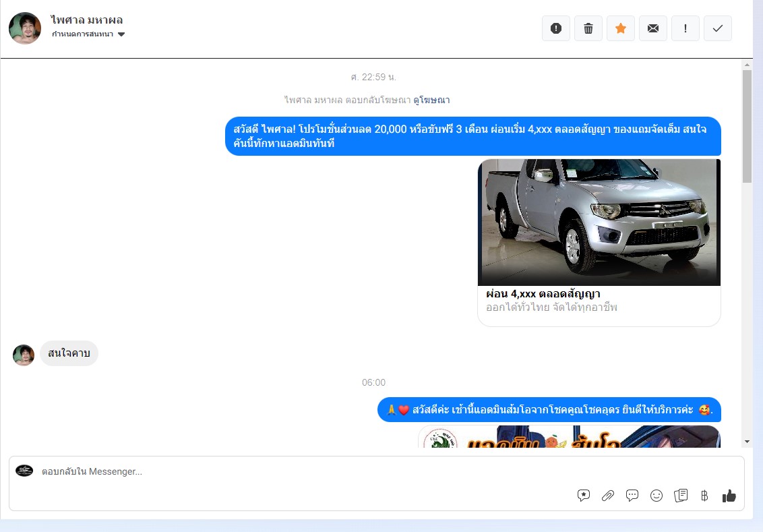Image resolution: width=763 pixels, height=532 pixels.
Task: Click the Baht payment request icon
Action: click(x=704, y=496)
